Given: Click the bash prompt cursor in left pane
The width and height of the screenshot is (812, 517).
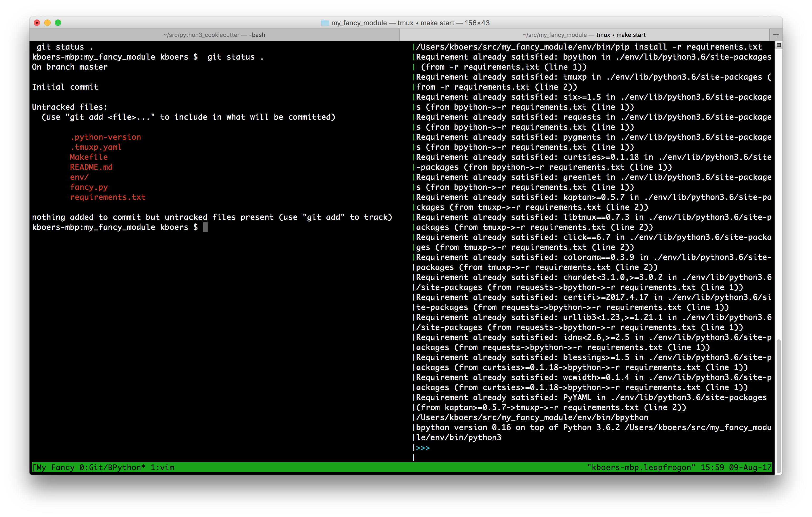Looking at the screenshot, I should (205, 227).
